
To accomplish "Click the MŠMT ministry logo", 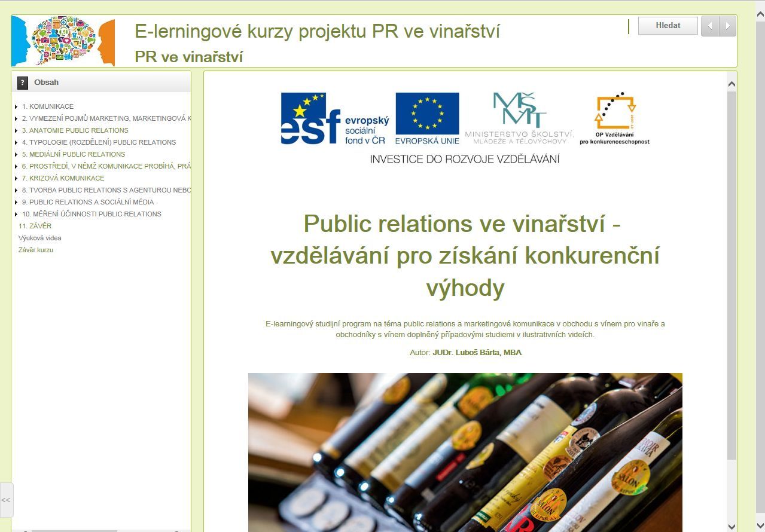I will pos(519,118).
